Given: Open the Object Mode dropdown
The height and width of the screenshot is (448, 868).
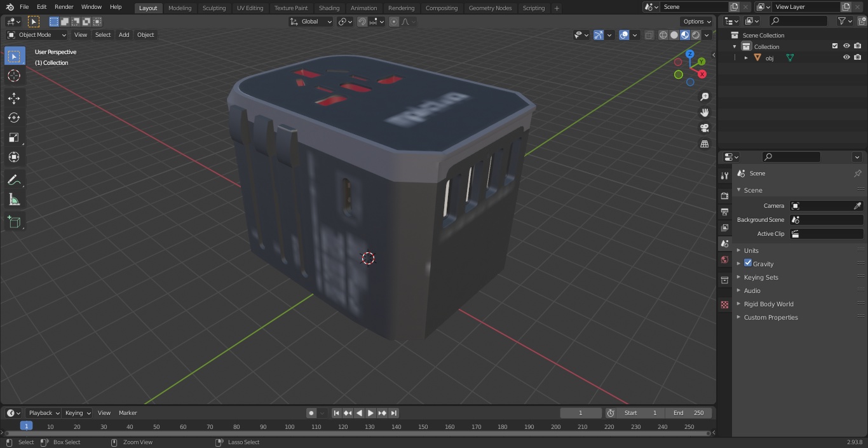Looking at the screenshot, I should [x=37, y=35].
